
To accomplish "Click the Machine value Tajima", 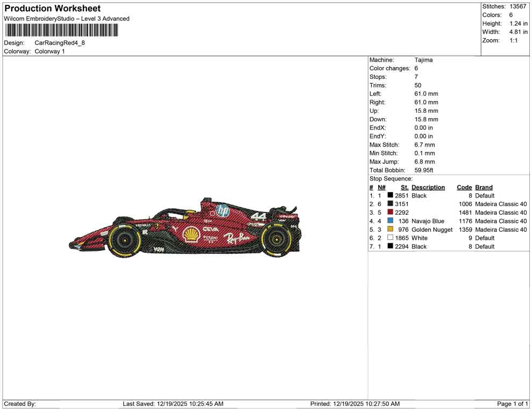I will pyautogui.click(x=422, y=60).
